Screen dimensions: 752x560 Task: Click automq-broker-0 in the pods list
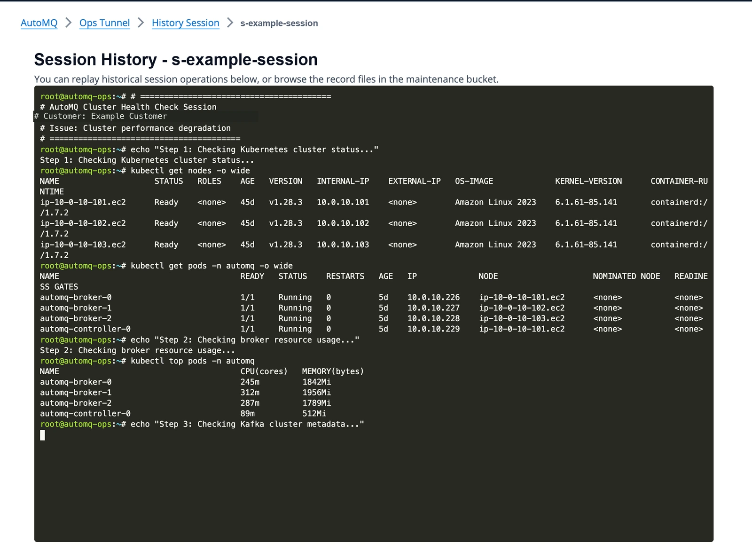(x=76, y=297)
